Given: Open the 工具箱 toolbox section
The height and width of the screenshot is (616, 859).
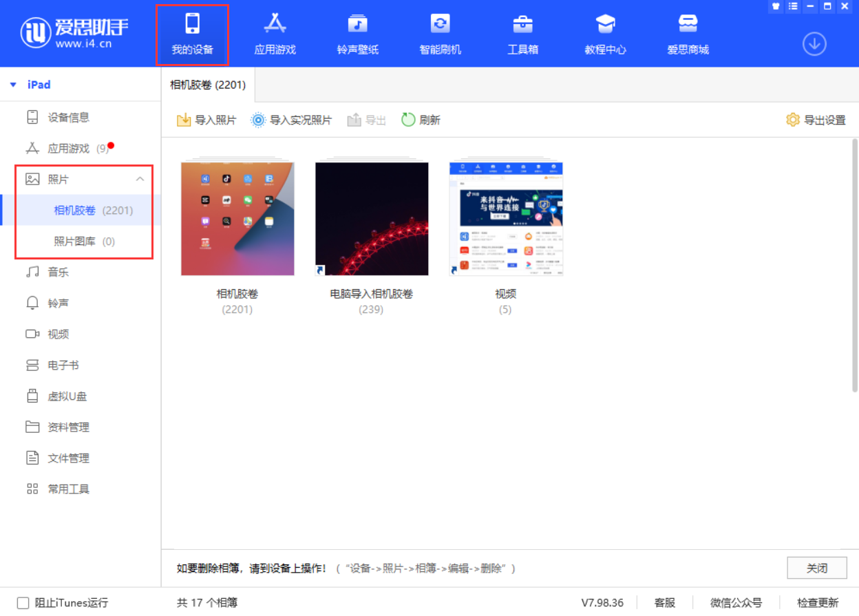Looking at the screenshot, I should pyautogui.click(x=522, y=33).
